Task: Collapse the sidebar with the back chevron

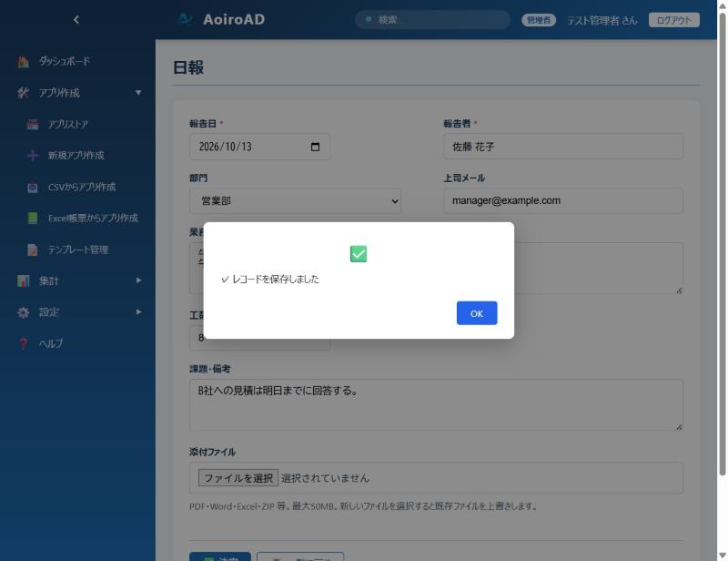Action: 76,19
